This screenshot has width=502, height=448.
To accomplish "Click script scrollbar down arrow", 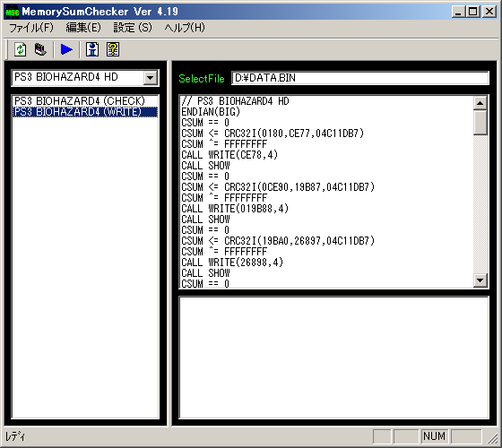I will click(480, 280).
